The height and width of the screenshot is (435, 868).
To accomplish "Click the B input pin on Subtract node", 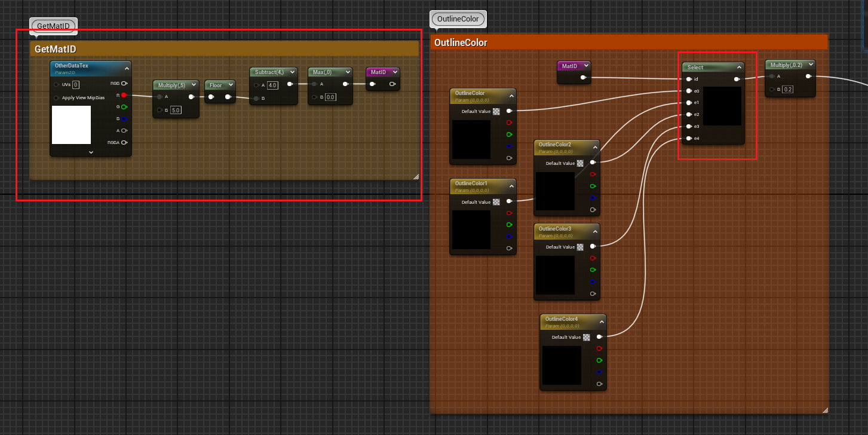I will tap(256, 98).
